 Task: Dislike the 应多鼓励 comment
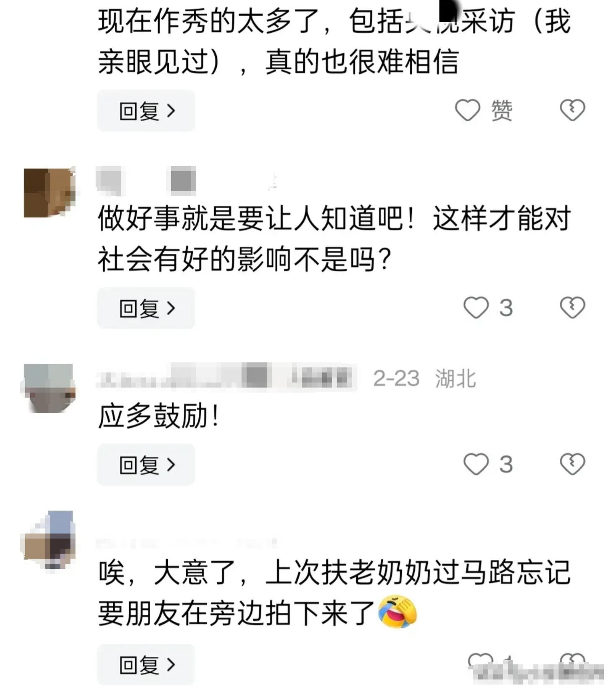tap(572, 464)
